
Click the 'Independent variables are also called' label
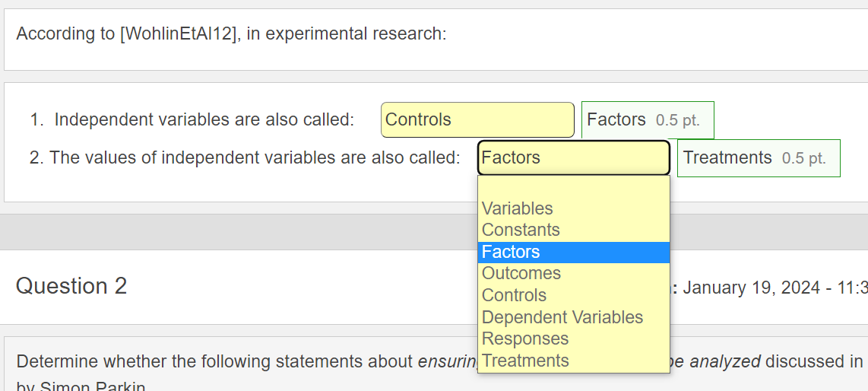(204, 120)
